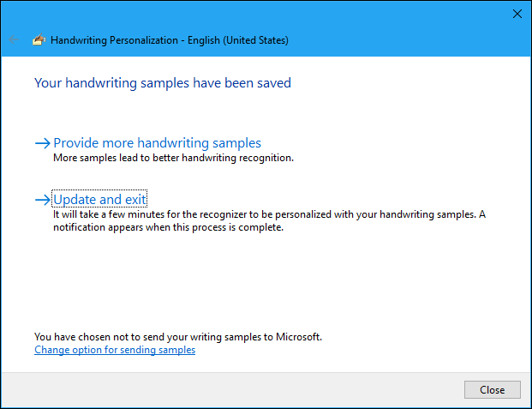The width and height of the screenshot is (532, 409).
Task: Select Update and exit
Action: (100, 200)
